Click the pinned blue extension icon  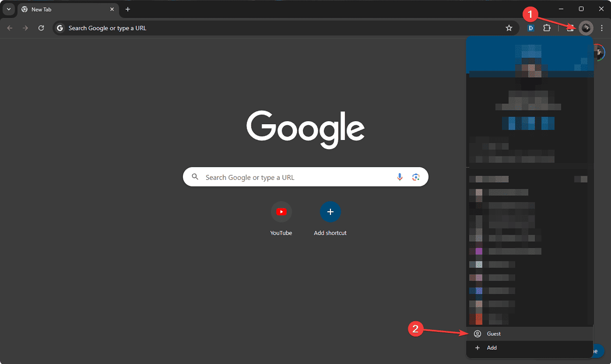(x=531, y=28)
